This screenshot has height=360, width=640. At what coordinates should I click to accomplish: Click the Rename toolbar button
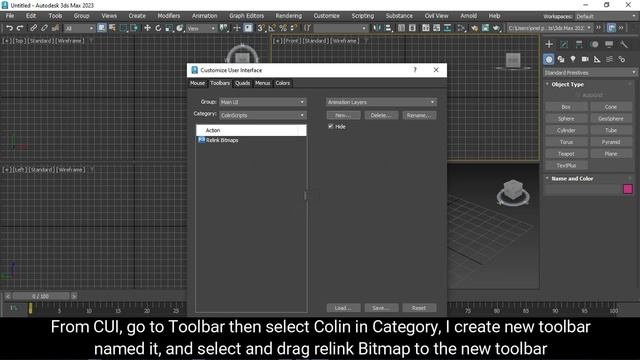(419, 116)
